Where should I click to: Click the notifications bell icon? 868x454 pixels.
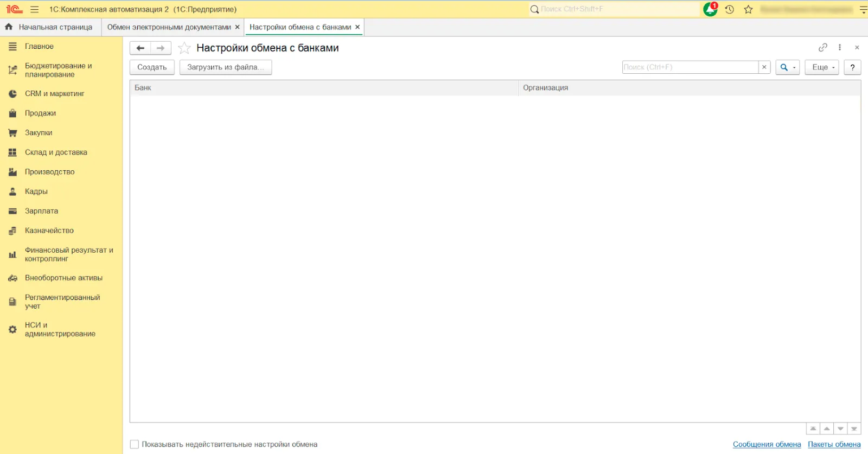(x=710, y=9)
